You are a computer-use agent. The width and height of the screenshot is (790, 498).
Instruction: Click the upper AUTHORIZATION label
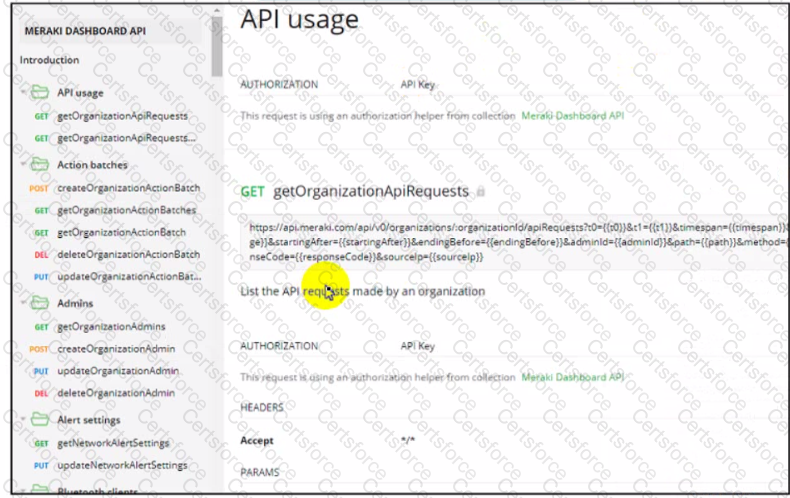(279, 84)
